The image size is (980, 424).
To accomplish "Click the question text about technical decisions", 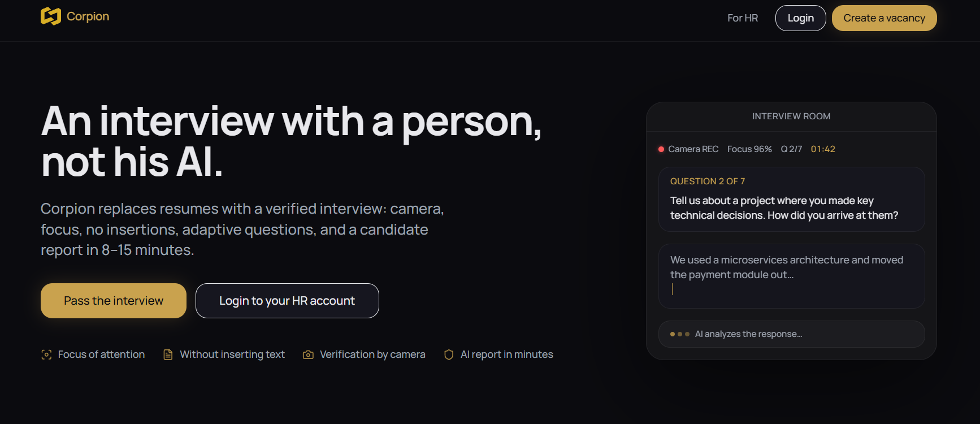I will [784, 208].
